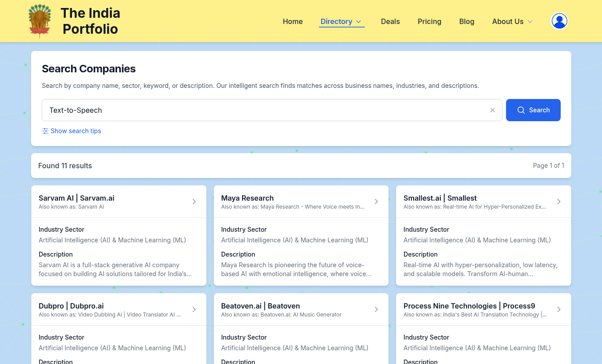Viewport: 602px width, 364px height.
Task: Open the user profile avatar icon
Action: 559,21
